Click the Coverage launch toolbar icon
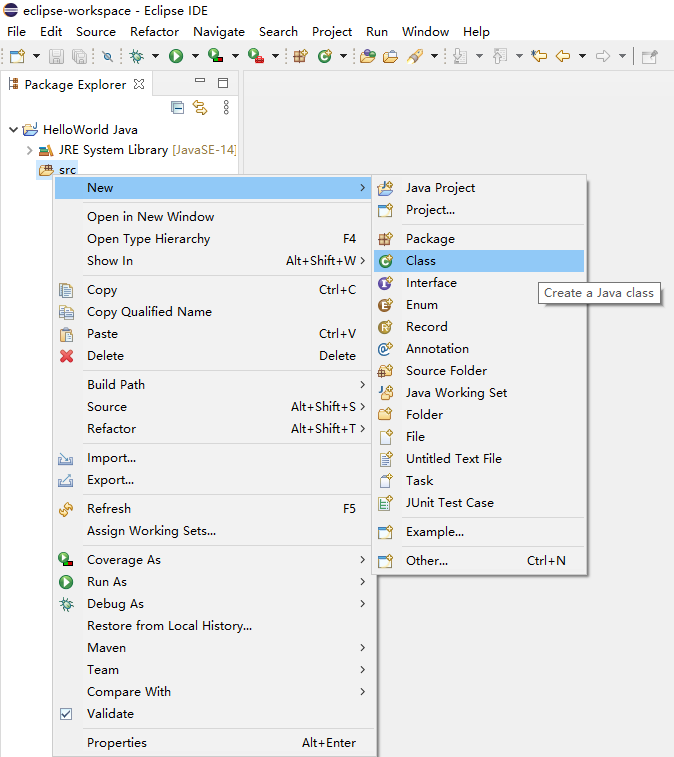This screenshot has width=674, height=757. pos(215,56)
